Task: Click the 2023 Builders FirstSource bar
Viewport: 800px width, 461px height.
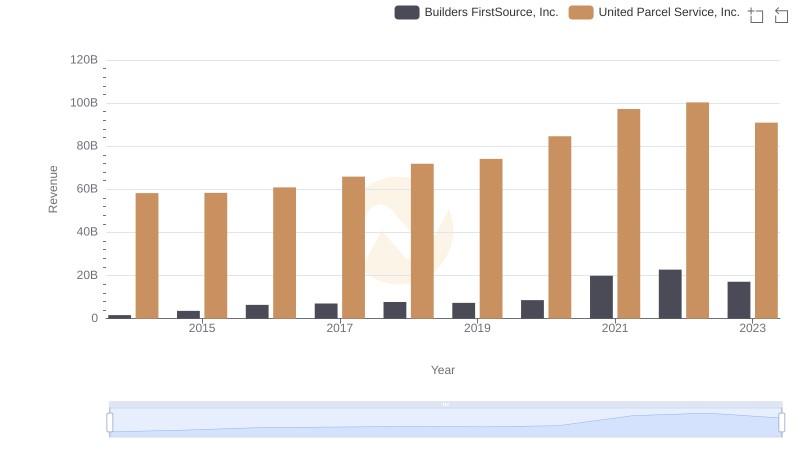Action: click(739, 300)
